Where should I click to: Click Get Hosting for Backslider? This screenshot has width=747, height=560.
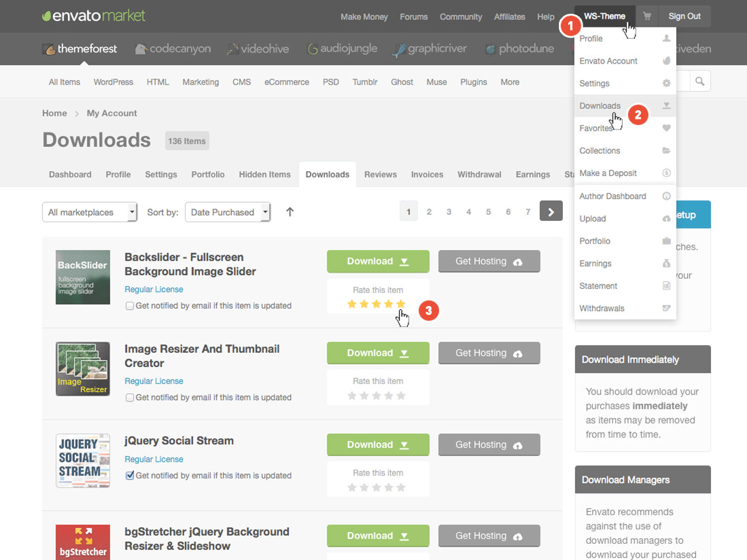tap(489, 261)
